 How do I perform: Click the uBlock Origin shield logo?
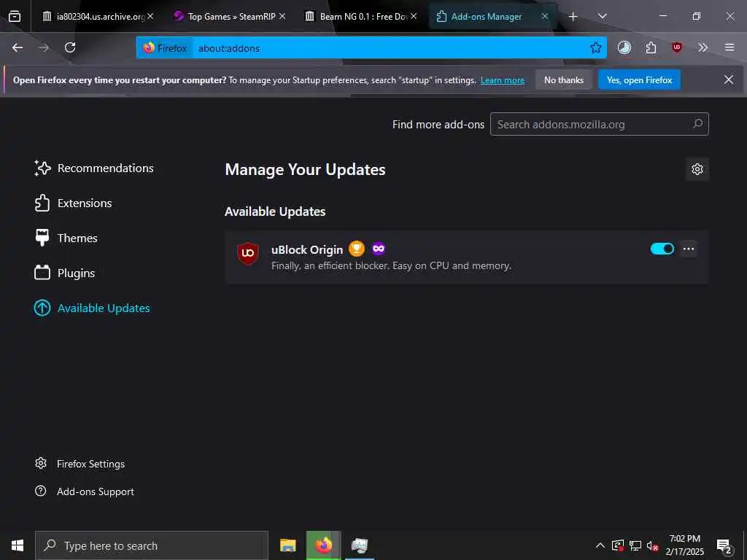pyautogui.click(x=248, y=253)
